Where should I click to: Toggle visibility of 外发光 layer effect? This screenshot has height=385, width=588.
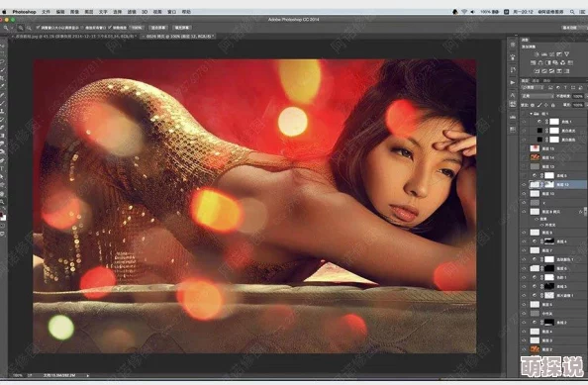[x=540, y=225]
